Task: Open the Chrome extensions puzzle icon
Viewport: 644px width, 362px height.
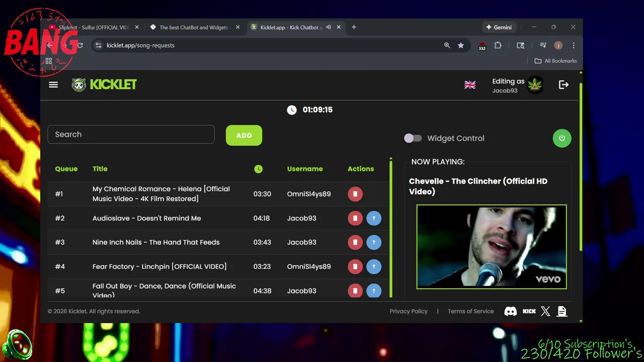Action: tap(498, 45)
